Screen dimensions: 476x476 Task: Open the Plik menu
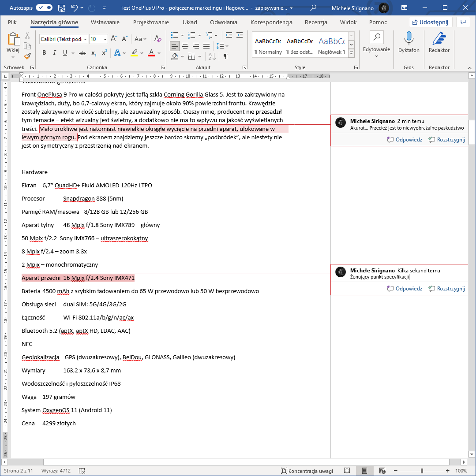tap(12, 22)
